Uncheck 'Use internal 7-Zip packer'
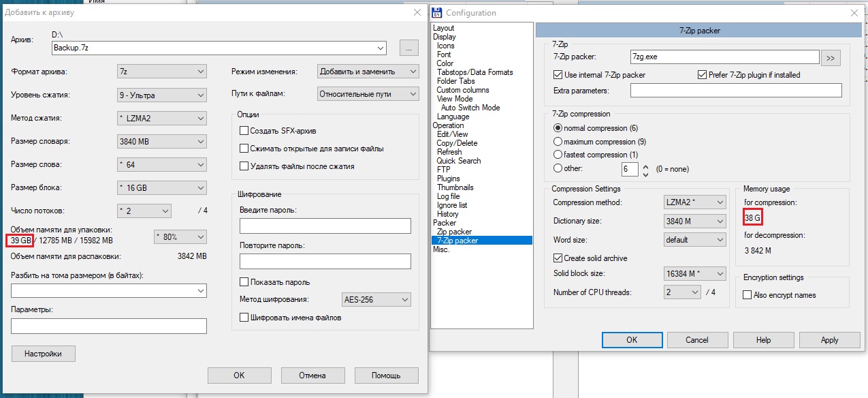Viewport: 868px width, 398px height. pyautogui.click(x=558, y=75)
